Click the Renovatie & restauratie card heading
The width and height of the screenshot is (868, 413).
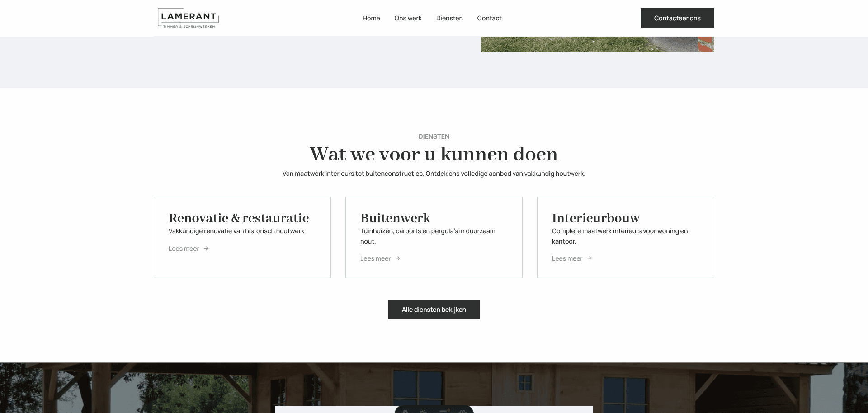click(x=238, y=218)
